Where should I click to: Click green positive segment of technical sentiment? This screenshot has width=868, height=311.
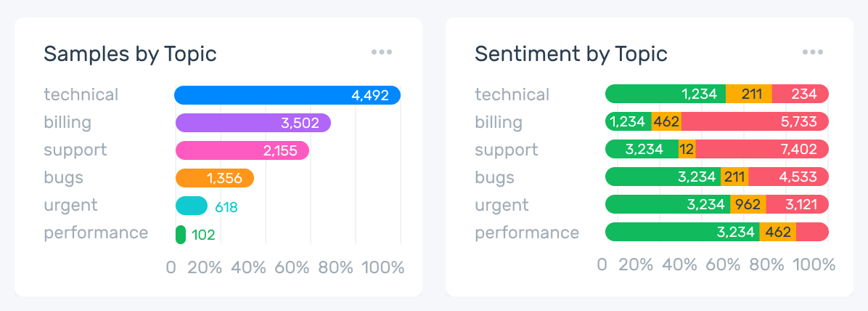tap(666, 94)
